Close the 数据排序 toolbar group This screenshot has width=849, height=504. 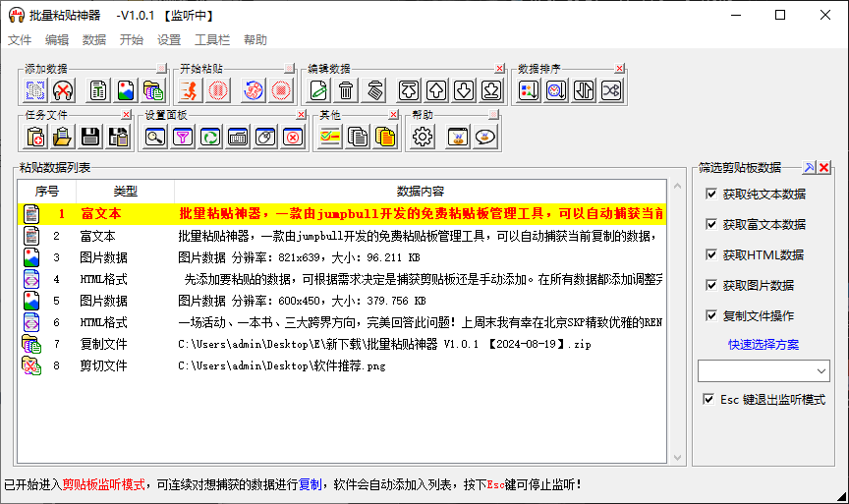click(x=619, y=69)
